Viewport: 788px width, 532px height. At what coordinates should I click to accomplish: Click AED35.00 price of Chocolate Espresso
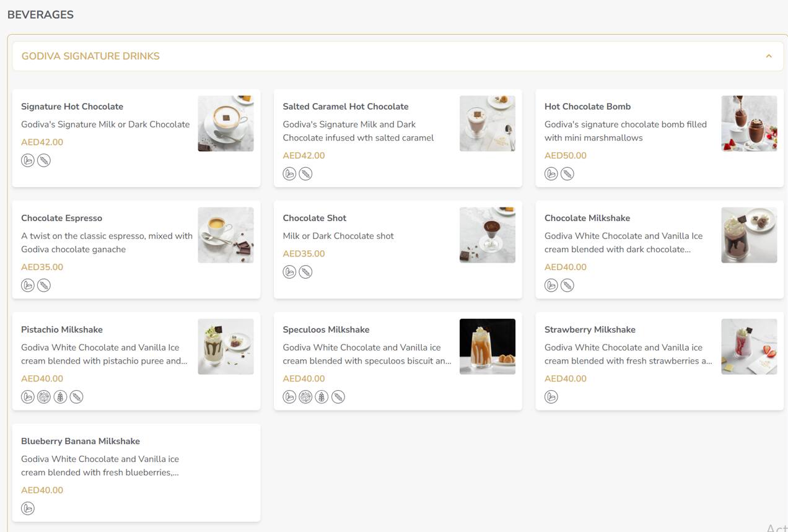tap(42, 267)
